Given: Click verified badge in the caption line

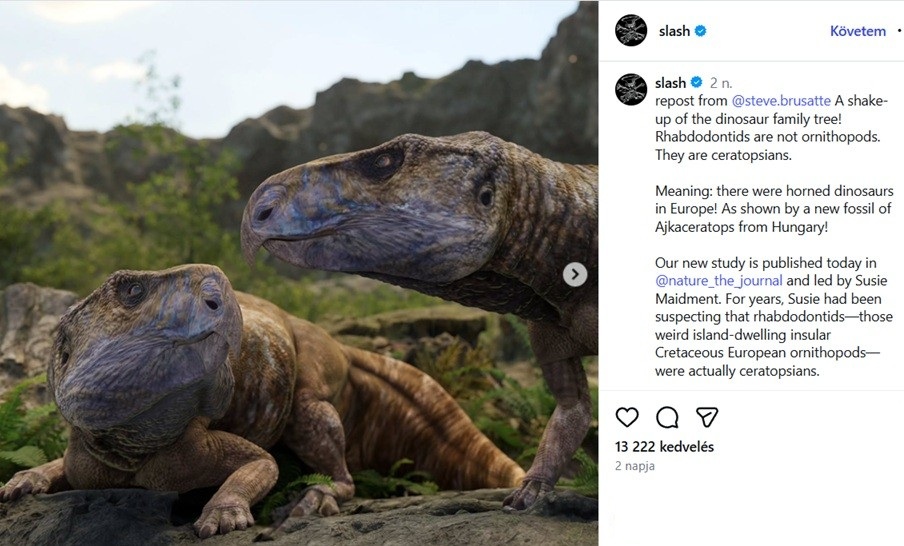Looking at the screenshot, I should [x=697, y=83].
